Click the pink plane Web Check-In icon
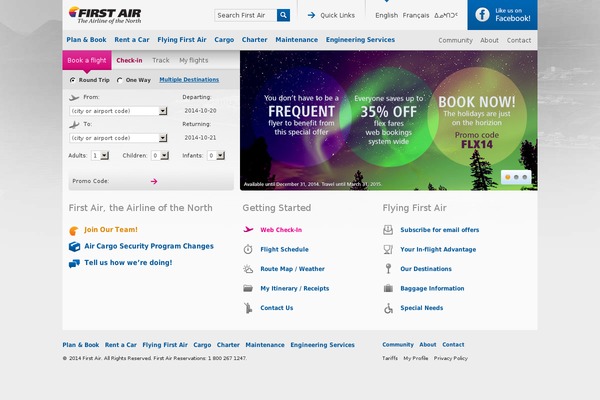The image size is (600, 400). pyautogui.click(x=248, y=230)
